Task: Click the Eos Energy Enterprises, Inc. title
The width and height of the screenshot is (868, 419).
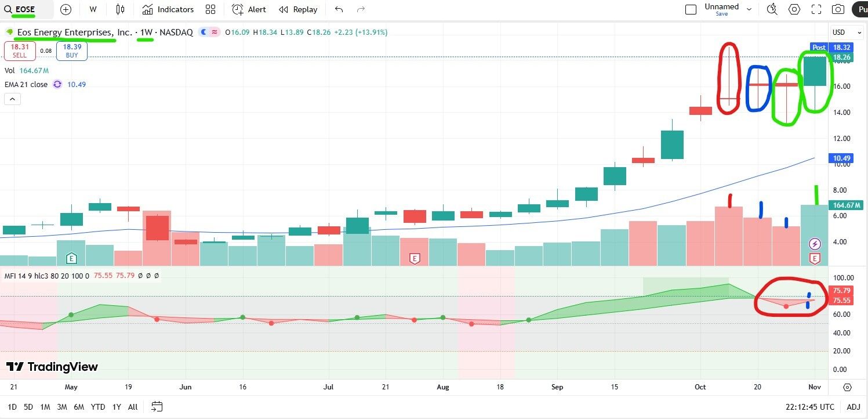Action: pos(75,32)
